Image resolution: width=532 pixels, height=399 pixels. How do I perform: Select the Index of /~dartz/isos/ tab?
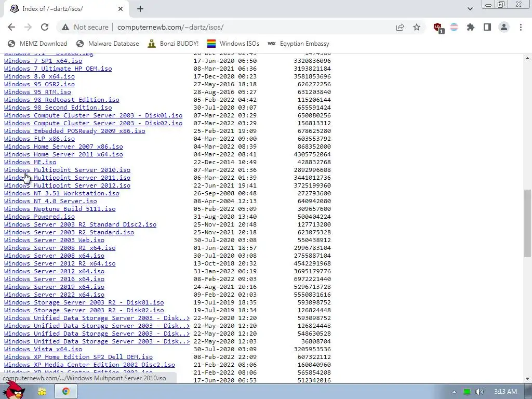click(x=66, y=9)
